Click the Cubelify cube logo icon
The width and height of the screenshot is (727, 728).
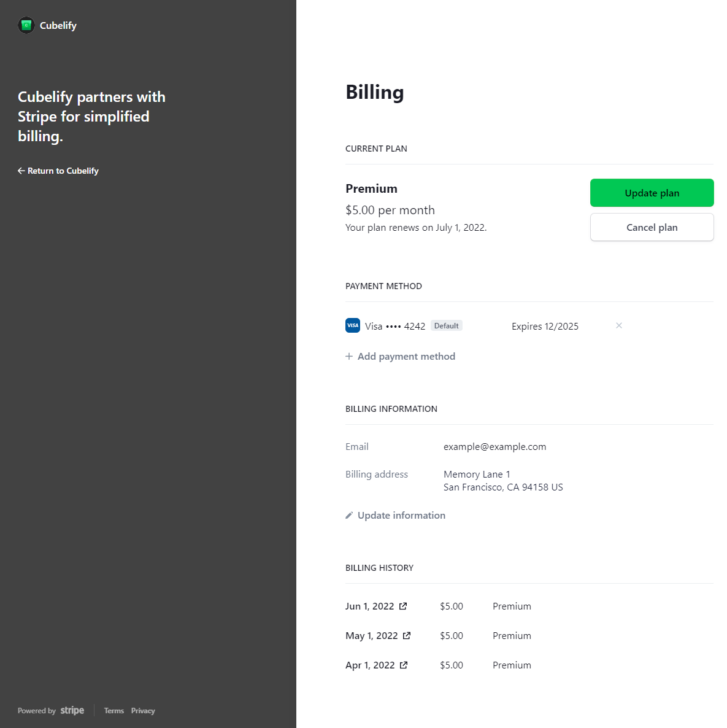point(26,25)
